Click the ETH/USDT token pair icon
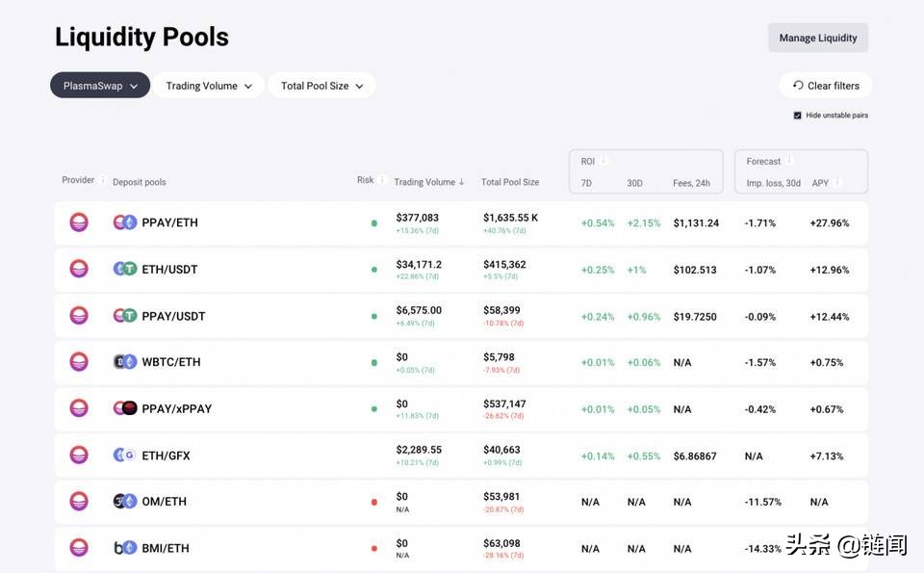This screenshot has height=573, width=924. [x=125, y=269]
